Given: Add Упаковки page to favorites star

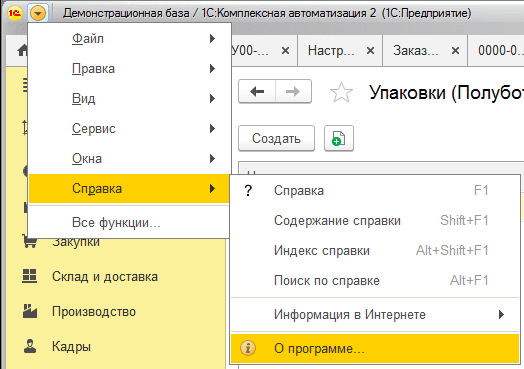Looking at the screenshot, I should pos(341,92).
